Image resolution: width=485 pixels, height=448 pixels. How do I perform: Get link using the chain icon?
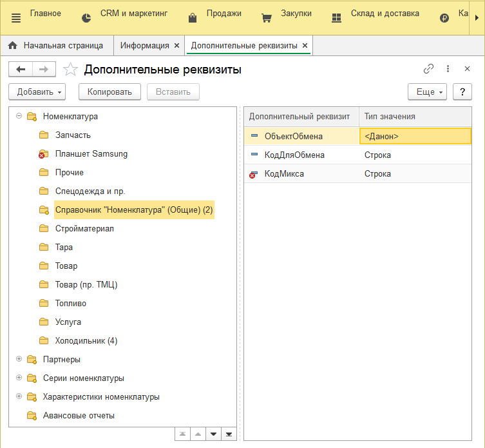coord(428,69)
